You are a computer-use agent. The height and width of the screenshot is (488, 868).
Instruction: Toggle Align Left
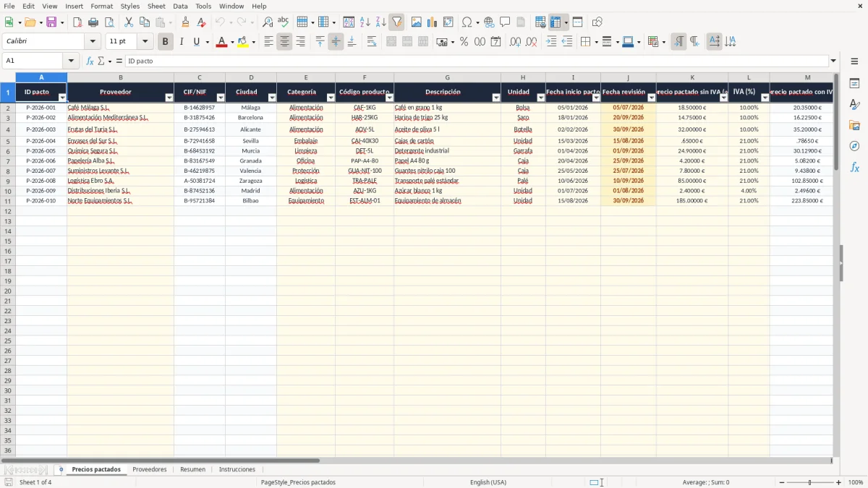click(268, 42)
